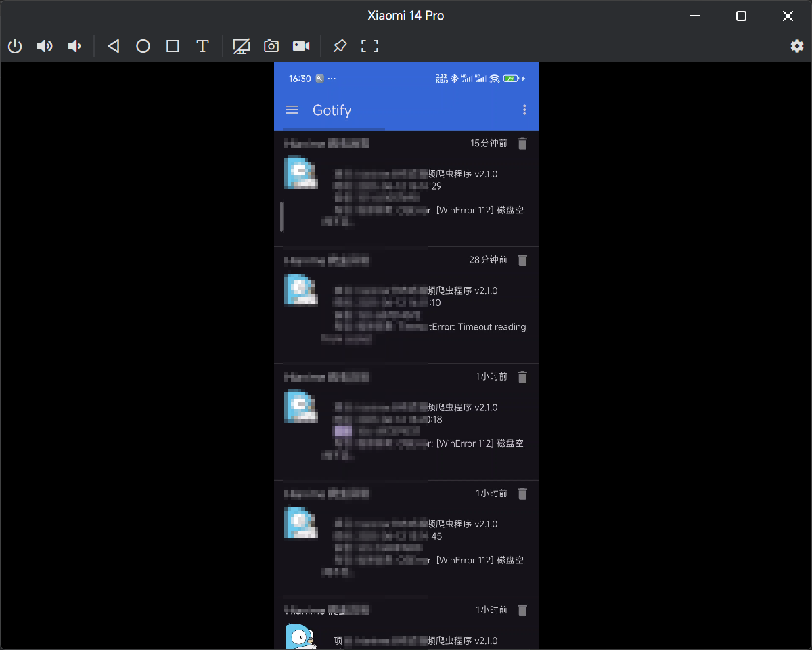The width and height of the screenshot is (812, 650).
Task: Tap the unblurred gopher avatar at the bottom
Action: (x=301, y=637)
